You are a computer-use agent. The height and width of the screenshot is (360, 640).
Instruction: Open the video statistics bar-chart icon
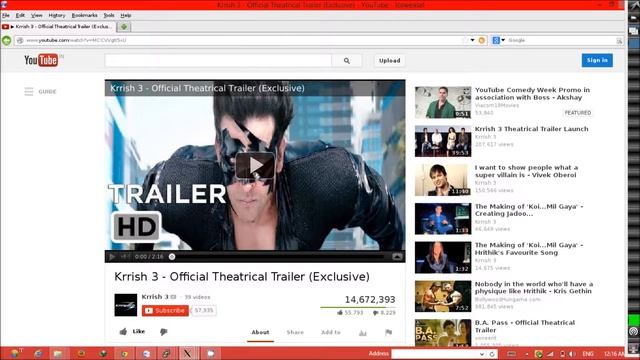pyautogui.click(x=362, y=333)
